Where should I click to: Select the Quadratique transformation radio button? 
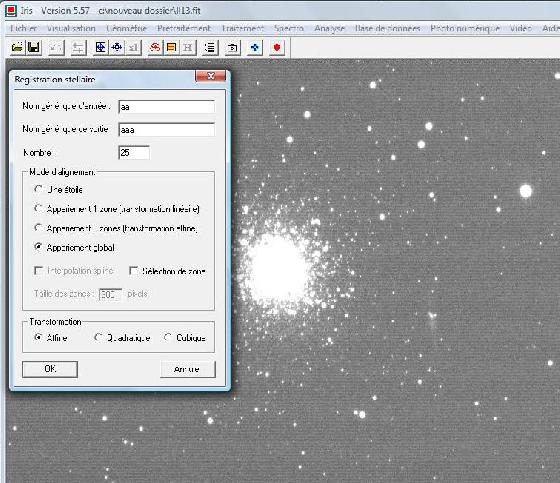pyautogui.click(x=98, y=338)
